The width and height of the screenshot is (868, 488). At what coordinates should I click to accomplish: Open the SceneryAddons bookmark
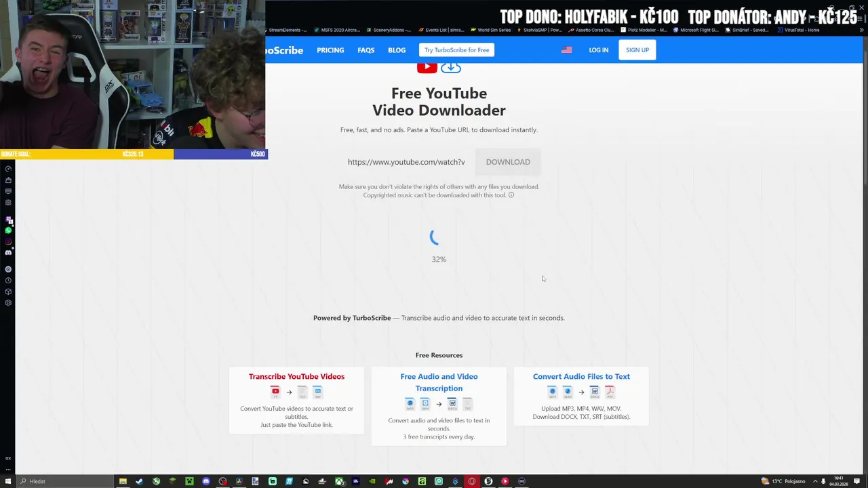389,30
